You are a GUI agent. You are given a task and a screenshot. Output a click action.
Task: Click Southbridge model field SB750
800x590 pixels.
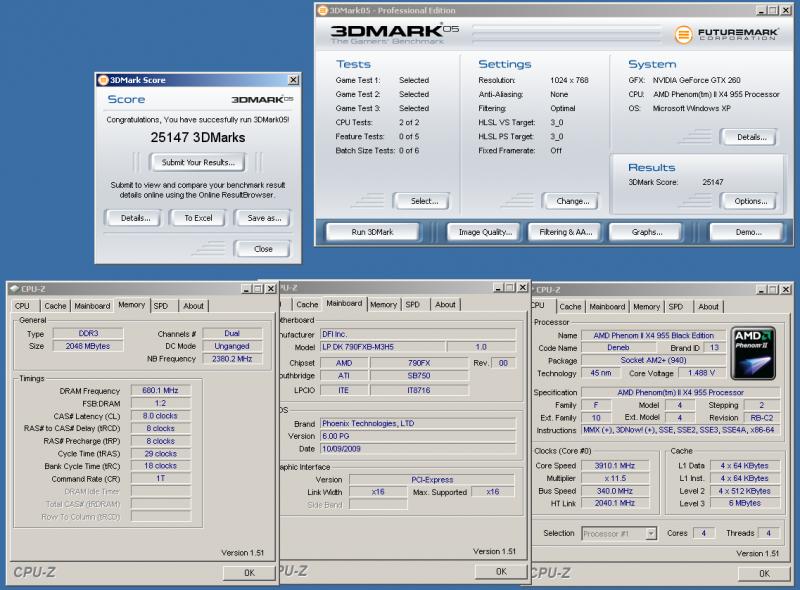click(419, 376)
